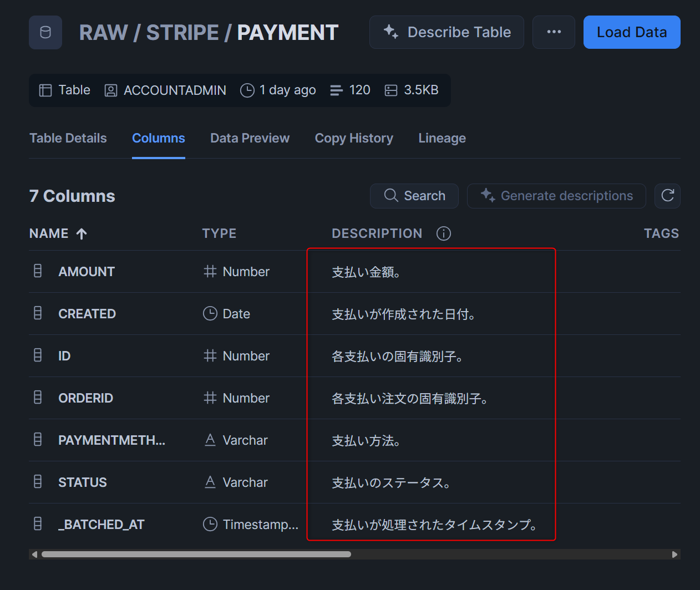This screenshot has width=700, height=590.
Task: Click the clock icon beside 1 day ago
Action: click(x=247, y=90)
